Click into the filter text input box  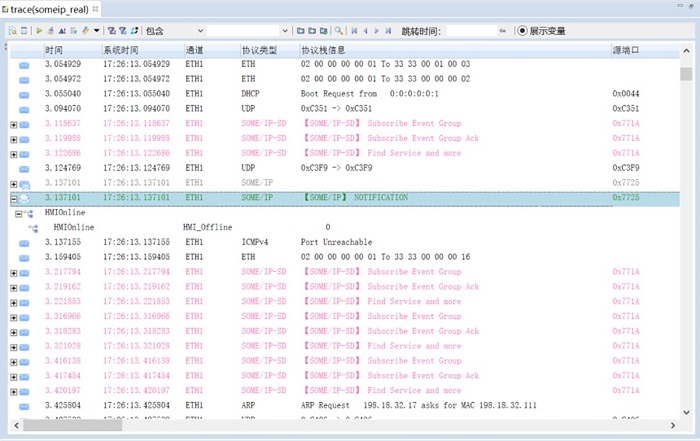click(x=244, y=31)
